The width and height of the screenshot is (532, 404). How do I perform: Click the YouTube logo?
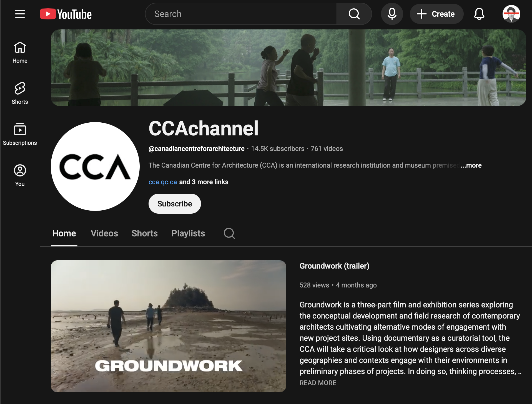click(66, 14)
